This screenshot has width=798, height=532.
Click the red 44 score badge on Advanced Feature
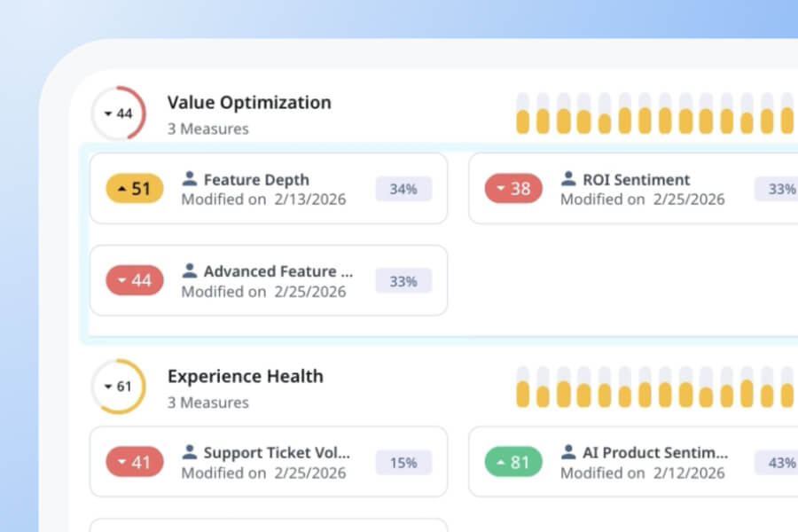click(135, 280)
